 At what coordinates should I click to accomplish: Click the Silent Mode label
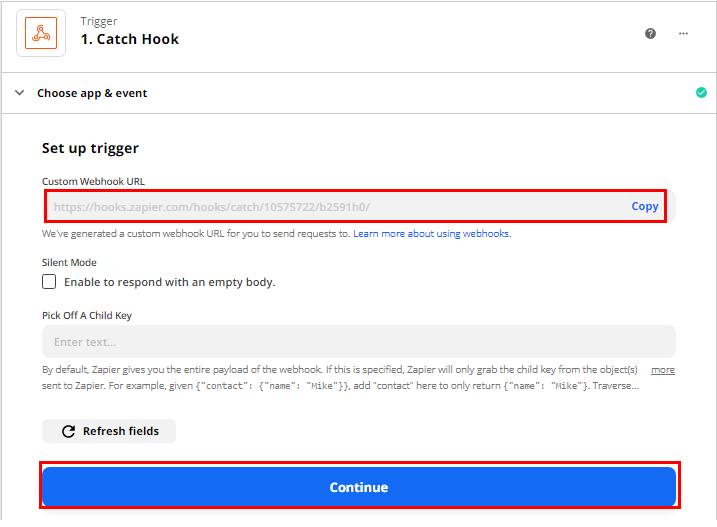pos(69,263)
